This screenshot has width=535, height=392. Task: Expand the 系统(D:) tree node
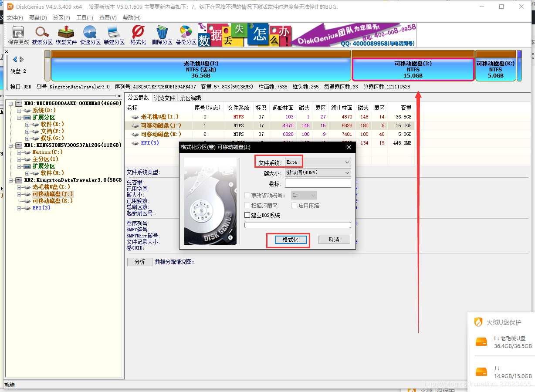point(19,110)
